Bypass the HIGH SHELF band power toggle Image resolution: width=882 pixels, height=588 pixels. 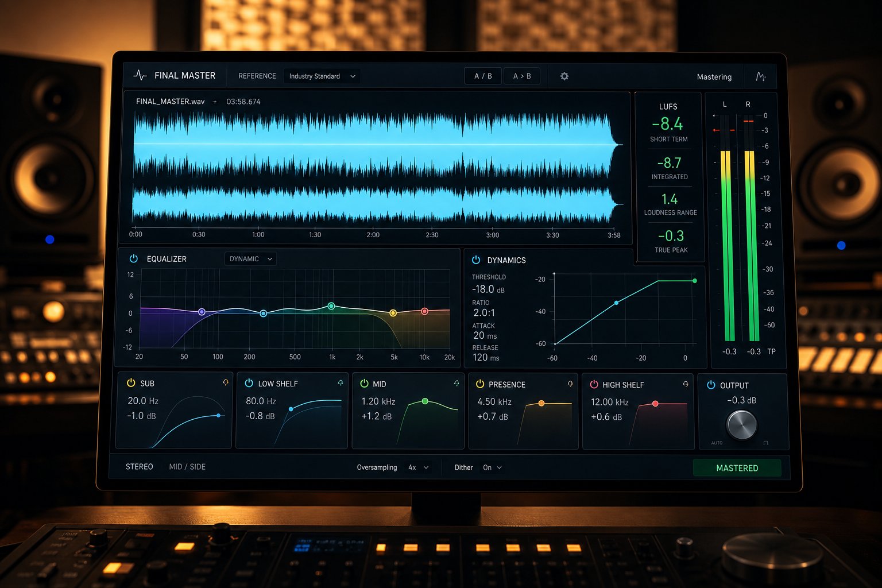[594, 384]
